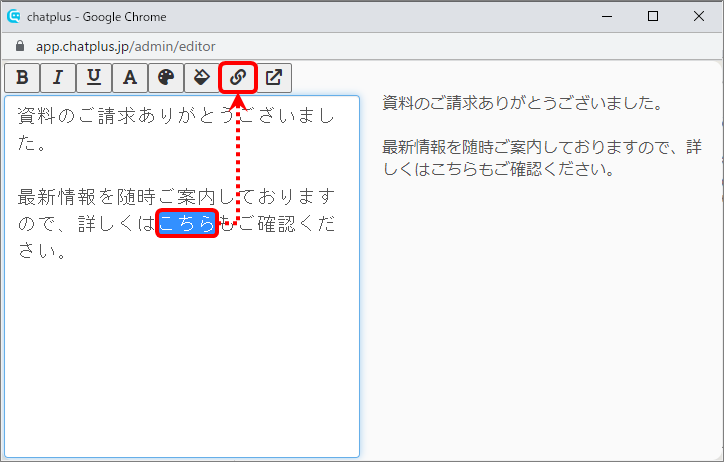Screen dimensions: 724x462
Task: Open the font size A tool
Action: 130,78
